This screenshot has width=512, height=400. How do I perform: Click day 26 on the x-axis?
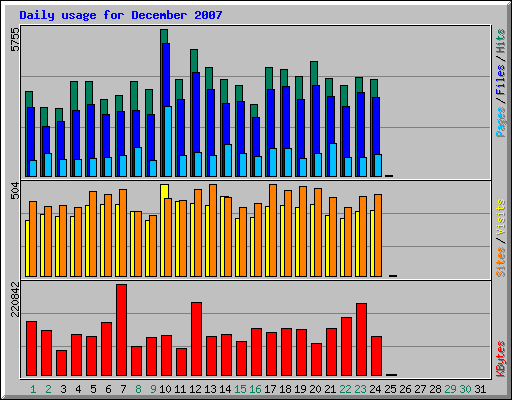(405, 389)
